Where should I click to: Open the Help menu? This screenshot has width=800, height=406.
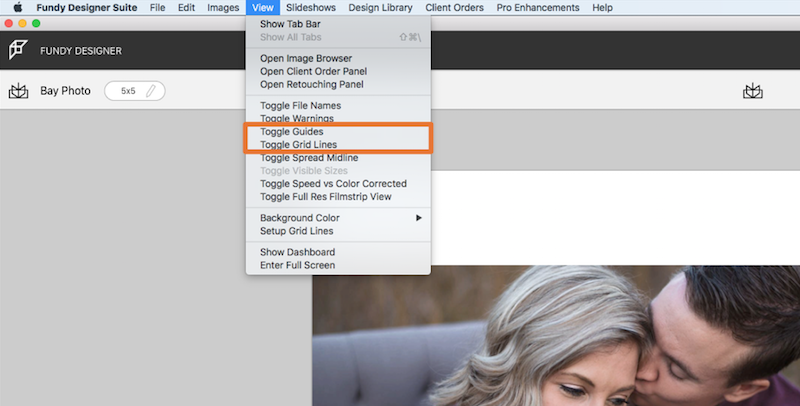click(x=603, y=8)
